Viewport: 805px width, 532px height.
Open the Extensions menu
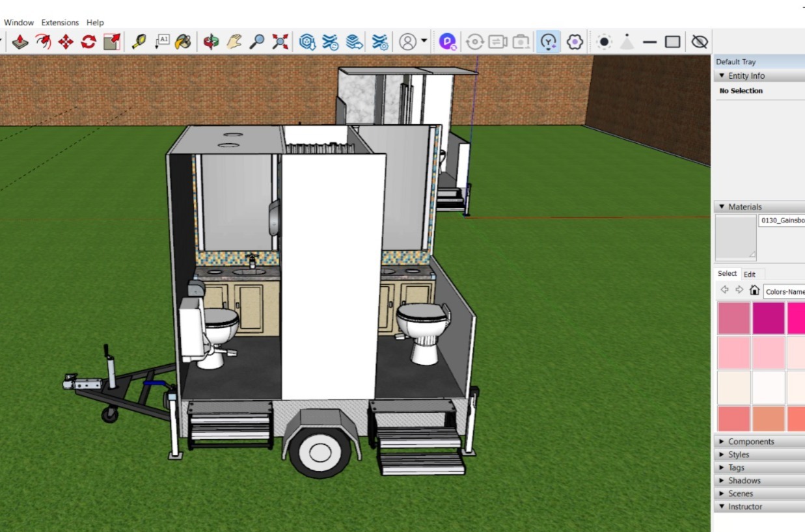coord(60,22)
